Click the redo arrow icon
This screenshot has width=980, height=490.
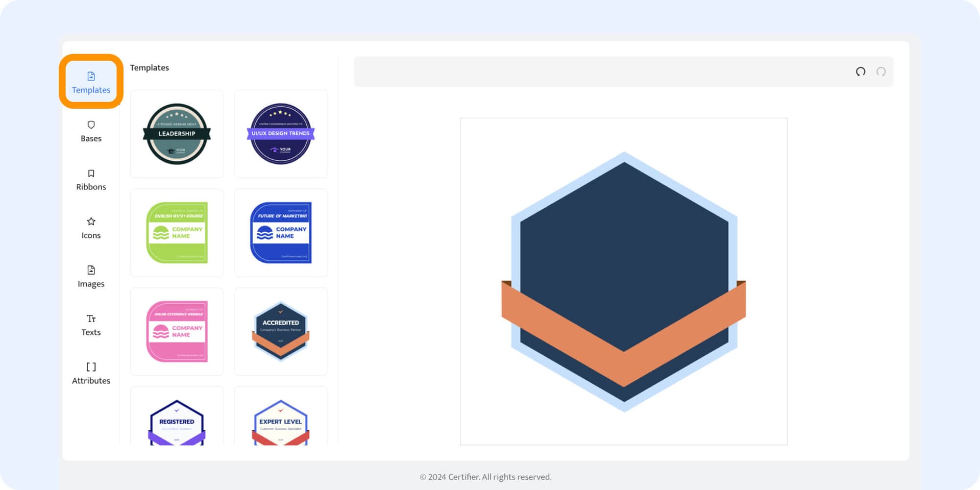point(881,72)
